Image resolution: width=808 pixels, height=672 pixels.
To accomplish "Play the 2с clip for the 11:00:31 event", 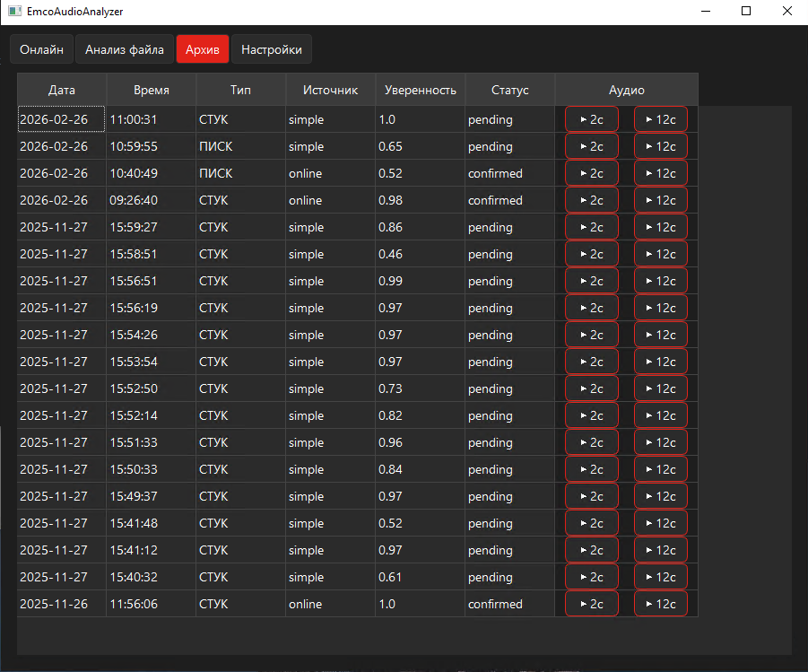I will point(592,119).
